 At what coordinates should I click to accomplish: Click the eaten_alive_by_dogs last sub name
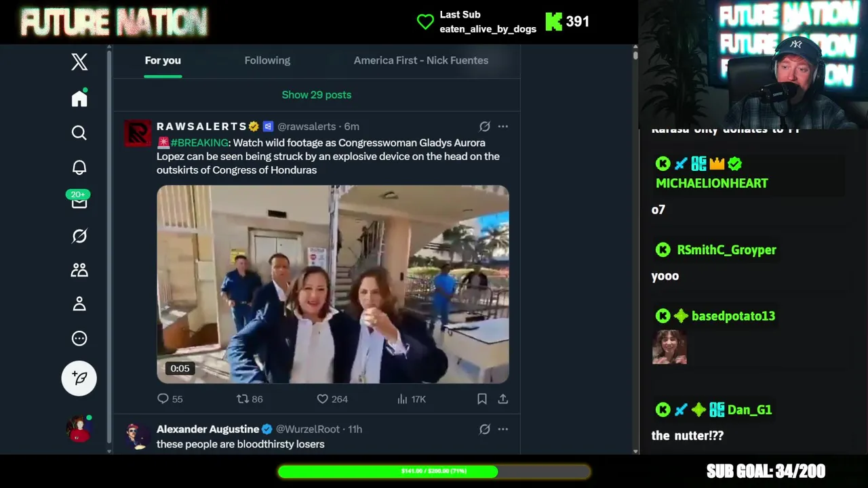(x=488, y=28)
